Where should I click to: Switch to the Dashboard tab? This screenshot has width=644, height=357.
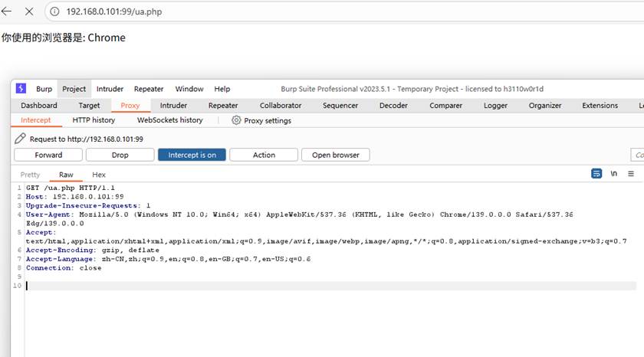click(39, 106)
